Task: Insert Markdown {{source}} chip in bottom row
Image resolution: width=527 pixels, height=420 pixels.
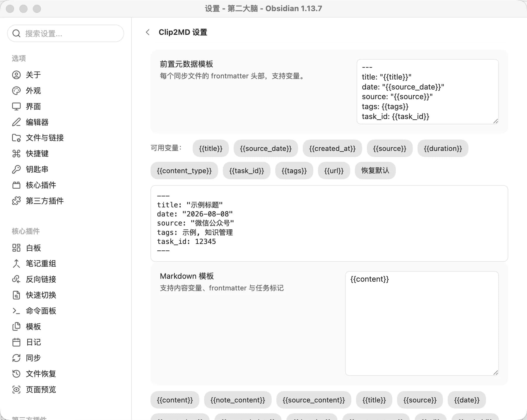Action: pyautogui.click(x=420, y=400)
